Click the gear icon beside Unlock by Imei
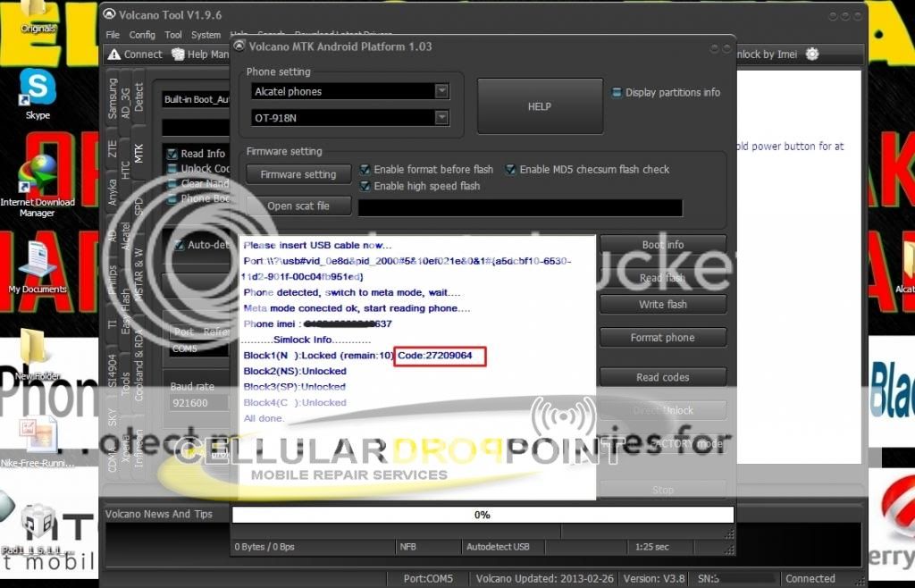 click(811, 55)
